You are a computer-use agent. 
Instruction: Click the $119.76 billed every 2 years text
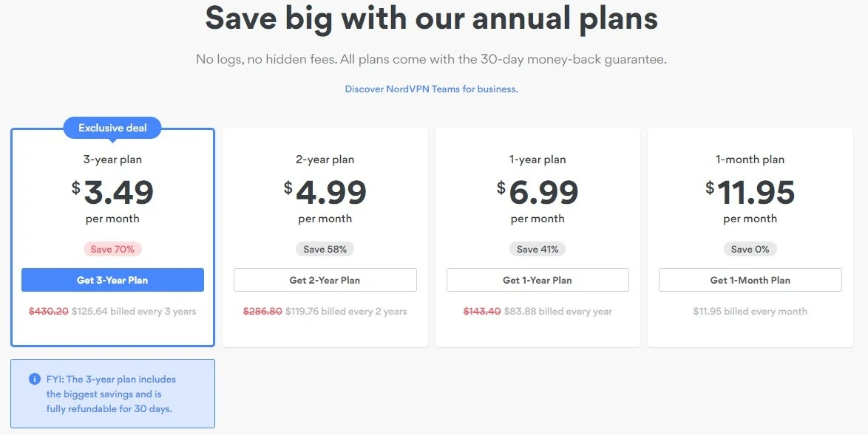tap(346, 311)
